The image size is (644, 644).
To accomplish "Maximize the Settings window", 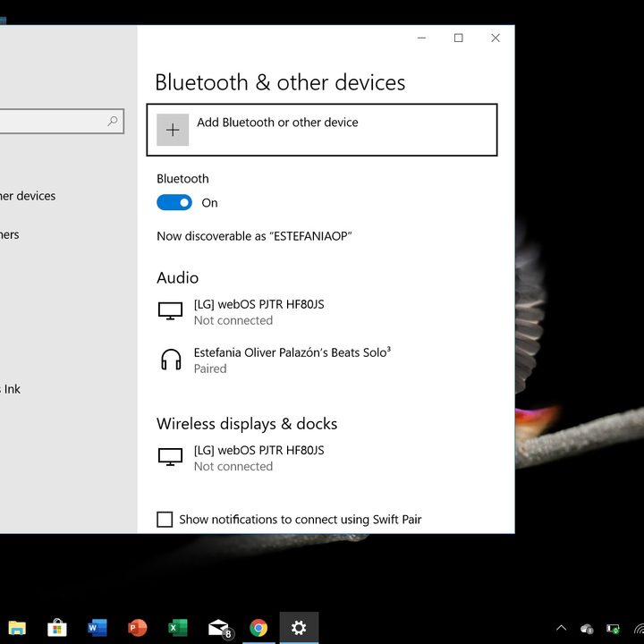I will [x=459, y=38].
